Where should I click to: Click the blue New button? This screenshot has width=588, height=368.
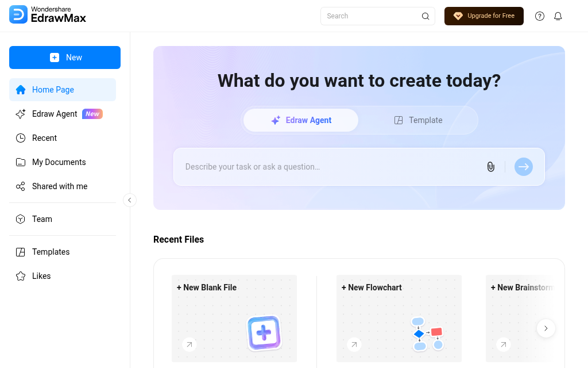(65, 57)
